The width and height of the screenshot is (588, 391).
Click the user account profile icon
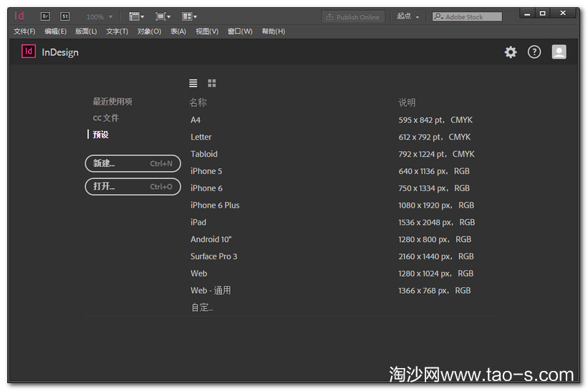coord(559,52)
